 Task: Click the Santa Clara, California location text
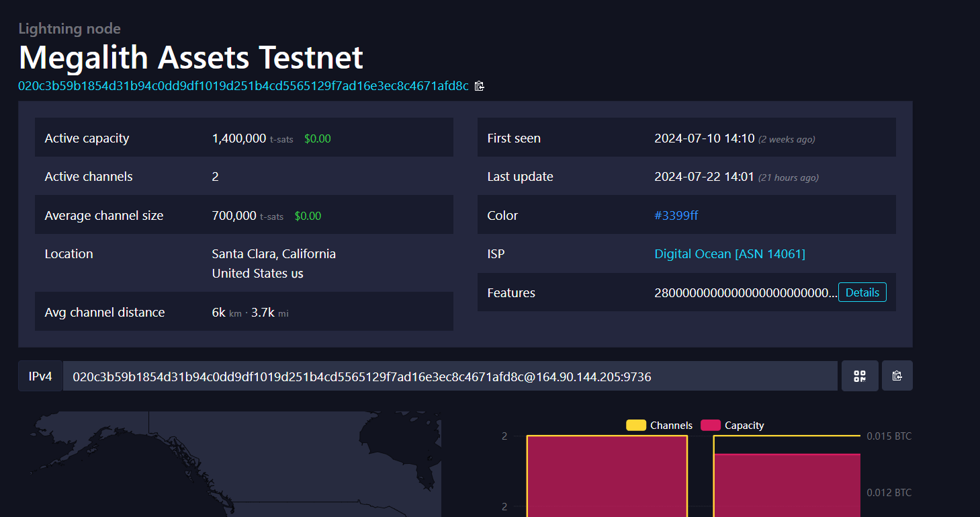coord(273,253)
